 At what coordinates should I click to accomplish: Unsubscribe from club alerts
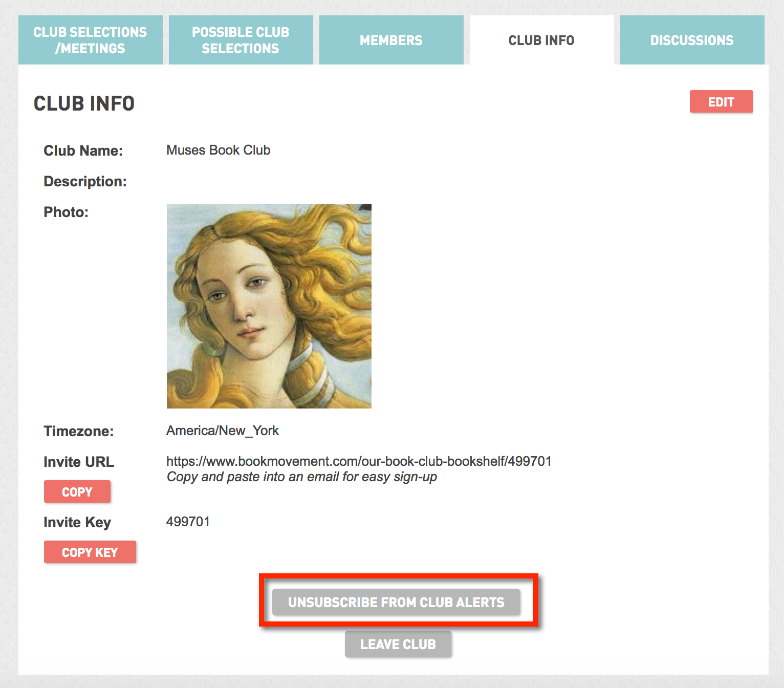coord(396,602)
